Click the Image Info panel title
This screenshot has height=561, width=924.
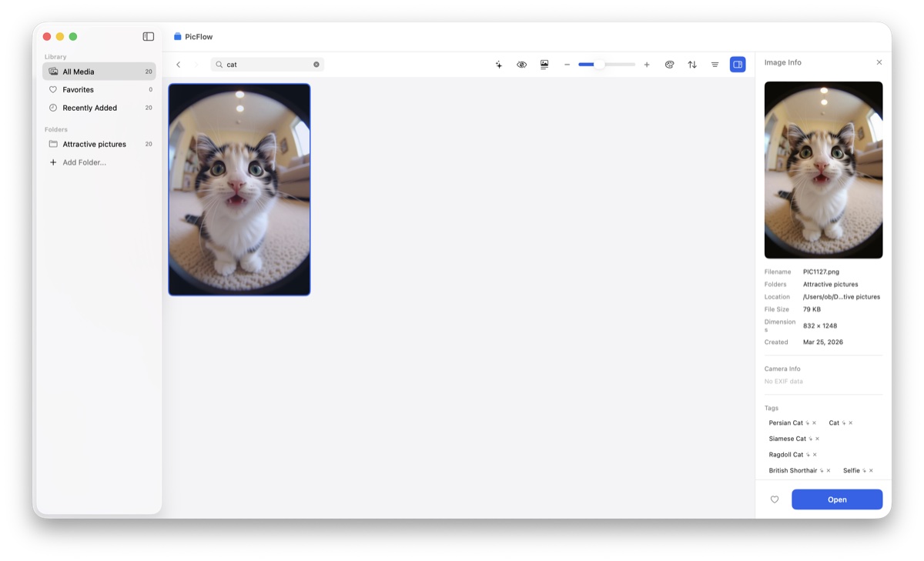click(x=783, y=62)
